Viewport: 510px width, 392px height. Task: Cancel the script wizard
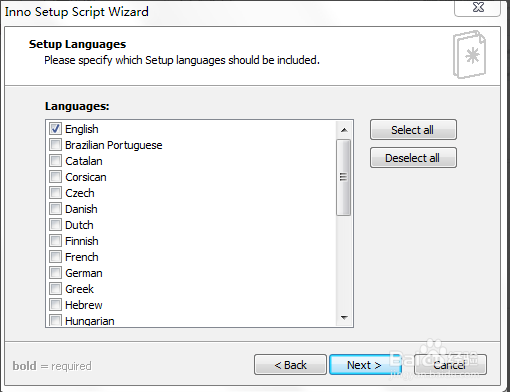pos(450,365)
